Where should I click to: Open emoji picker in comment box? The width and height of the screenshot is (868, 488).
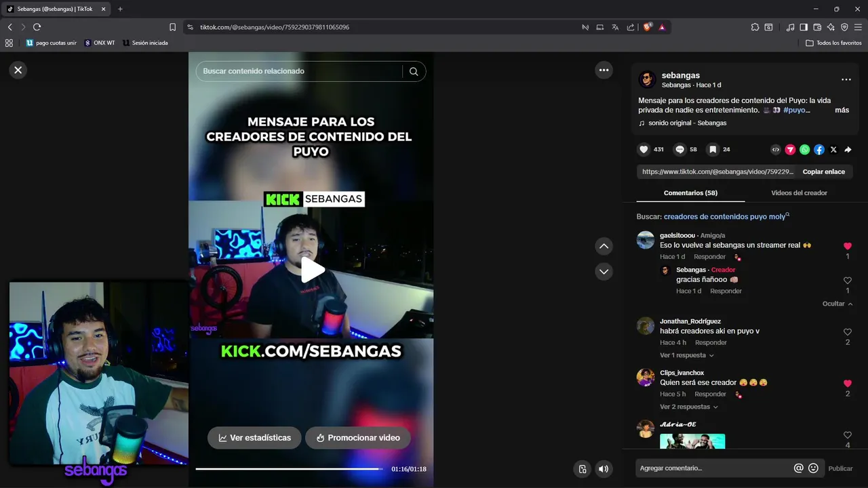pyautogui.click(x=813, y=468)
